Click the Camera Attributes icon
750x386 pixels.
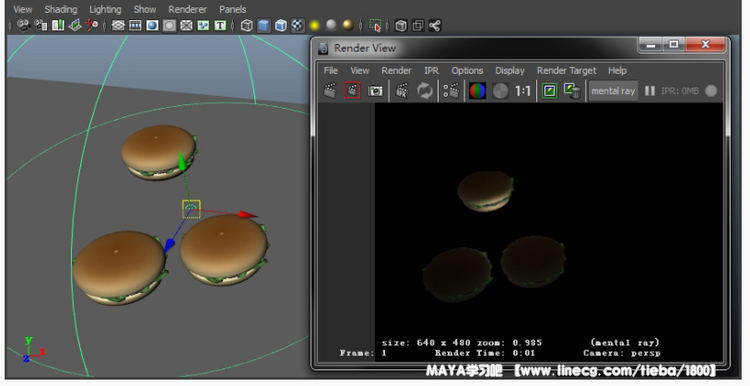pyautogui.click(x=41, y=25)
